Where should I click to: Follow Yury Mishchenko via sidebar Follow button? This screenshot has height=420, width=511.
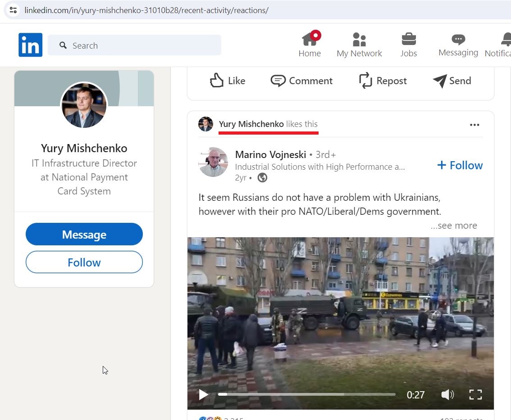84,262
